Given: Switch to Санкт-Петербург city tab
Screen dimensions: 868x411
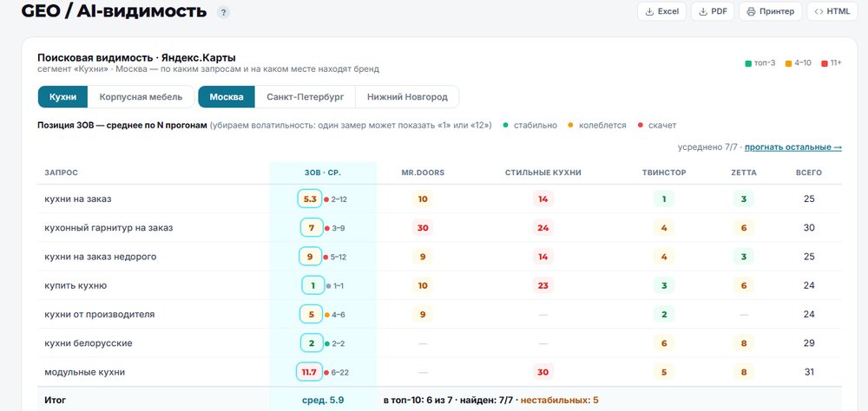Looking at the screenshot, I should pos(305,97).
